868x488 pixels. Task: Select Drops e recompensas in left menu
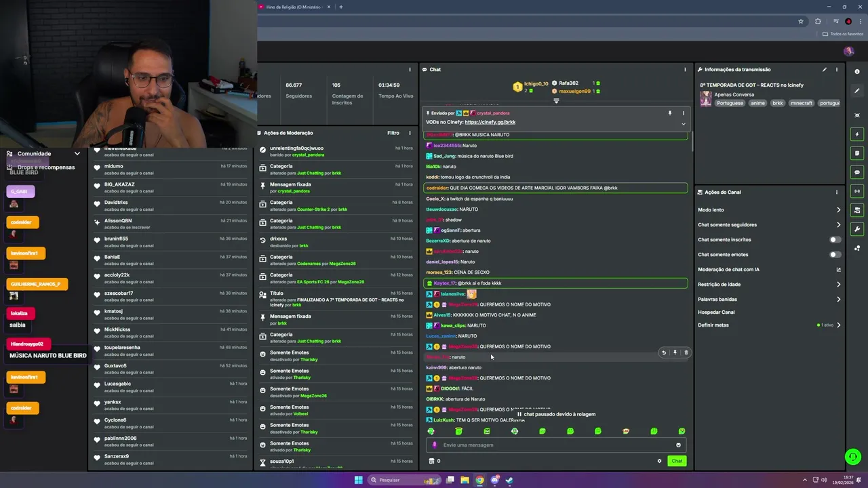click(46, 167)
